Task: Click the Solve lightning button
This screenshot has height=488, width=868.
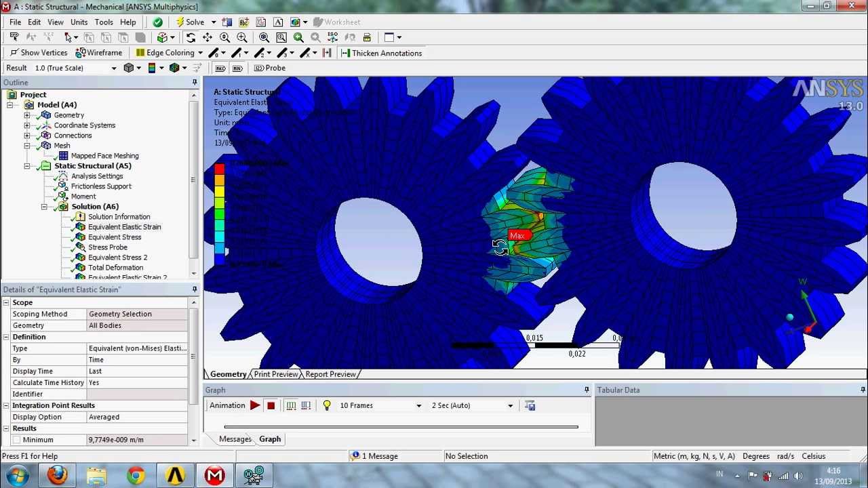Action: 190,22
